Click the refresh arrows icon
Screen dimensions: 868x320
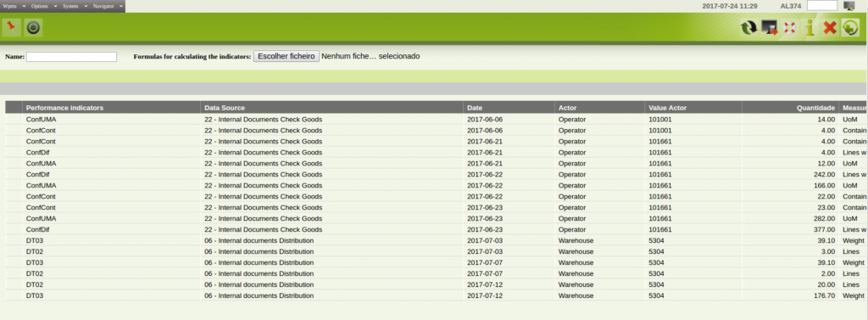(749, 28)
